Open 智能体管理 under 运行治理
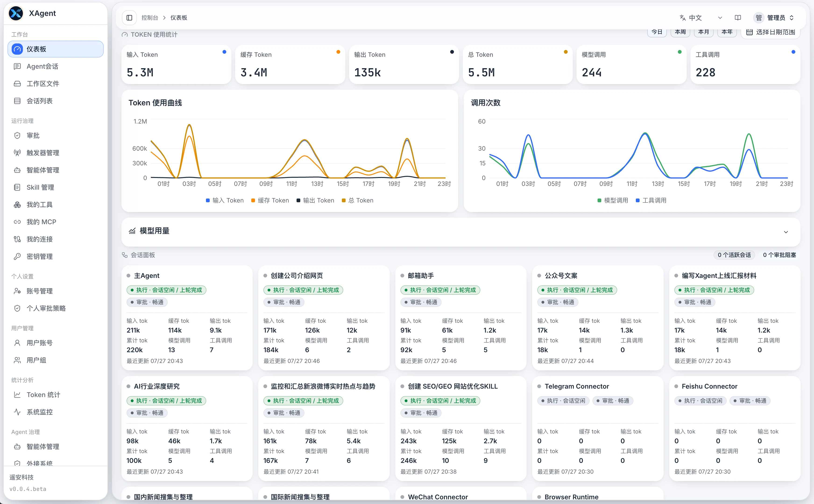Viewport: 814px width, 504px height. [x=56, y=170]
